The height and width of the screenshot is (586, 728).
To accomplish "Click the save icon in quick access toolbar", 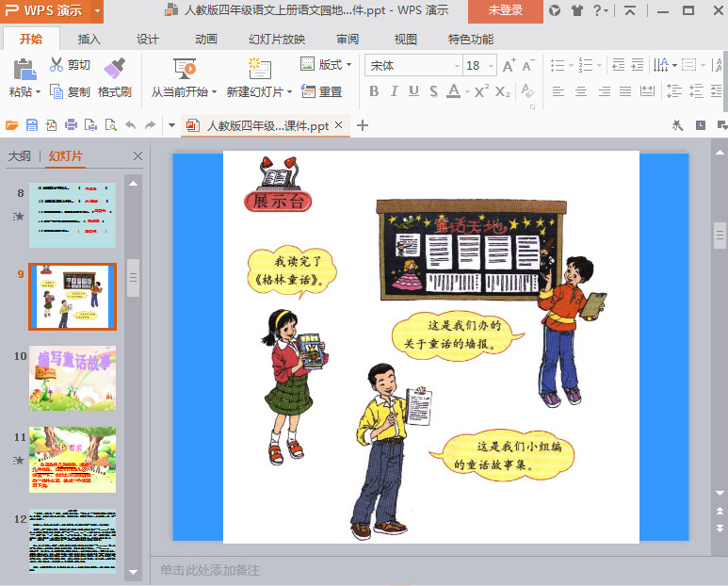I will click(x=32, y=125).
